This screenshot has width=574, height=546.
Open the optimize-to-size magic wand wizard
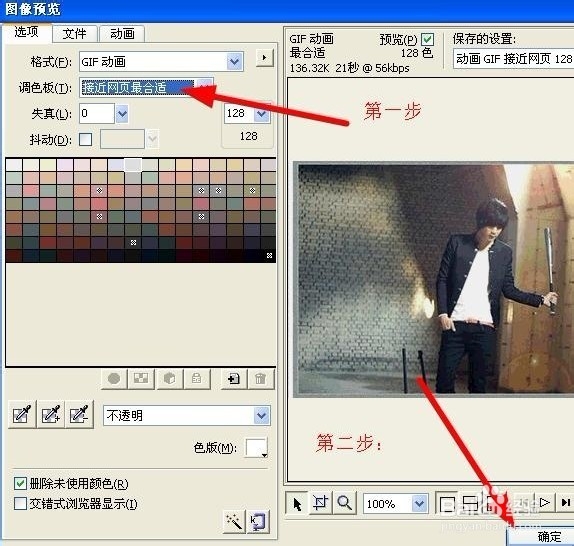coord(234,521)
